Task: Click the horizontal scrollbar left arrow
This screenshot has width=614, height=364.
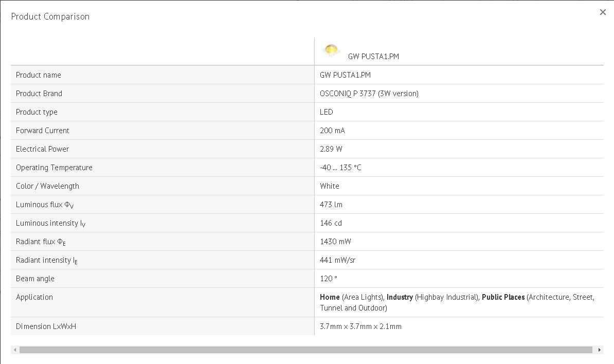Action: click(x=15, y=350)
